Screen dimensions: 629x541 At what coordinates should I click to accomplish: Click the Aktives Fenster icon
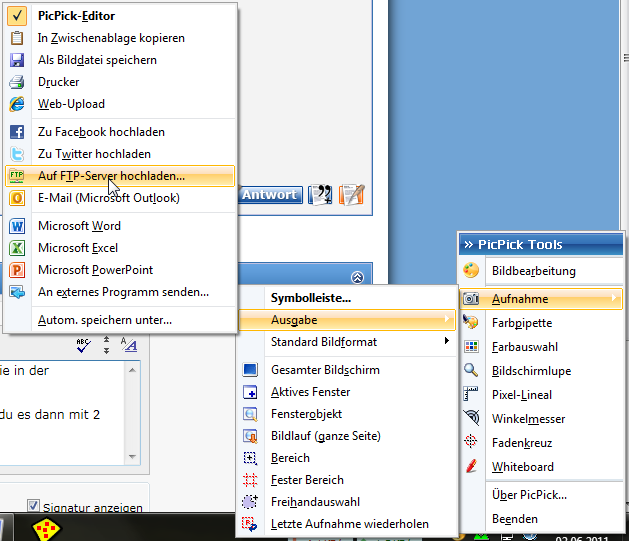(x=250, y=392)
